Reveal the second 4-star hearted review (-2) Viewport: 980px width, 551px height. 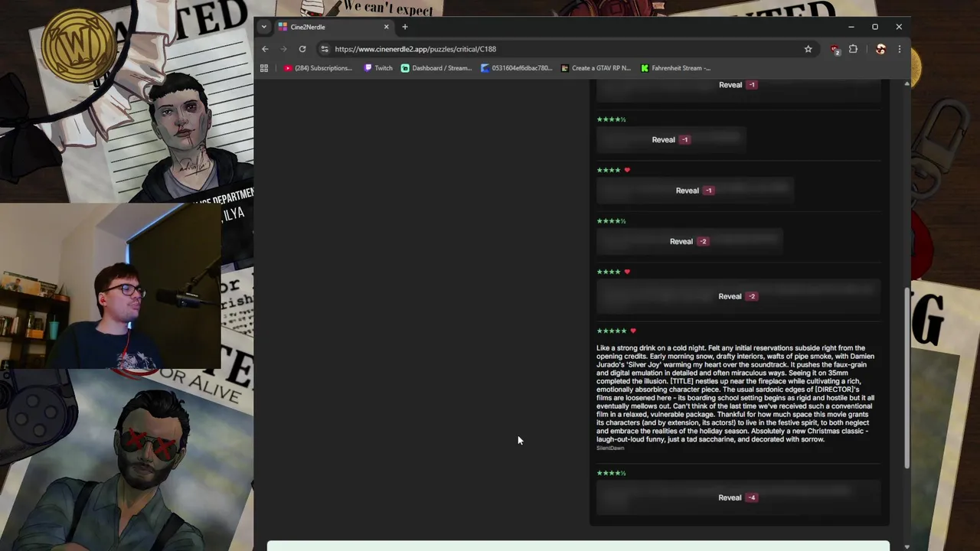(x=738, y=296)
